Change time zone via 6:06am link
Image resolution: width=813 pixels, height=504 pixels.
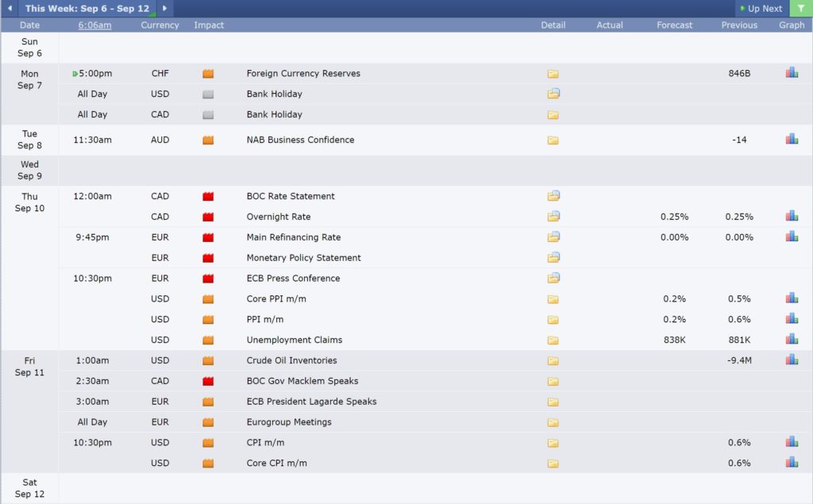point(95,25)
